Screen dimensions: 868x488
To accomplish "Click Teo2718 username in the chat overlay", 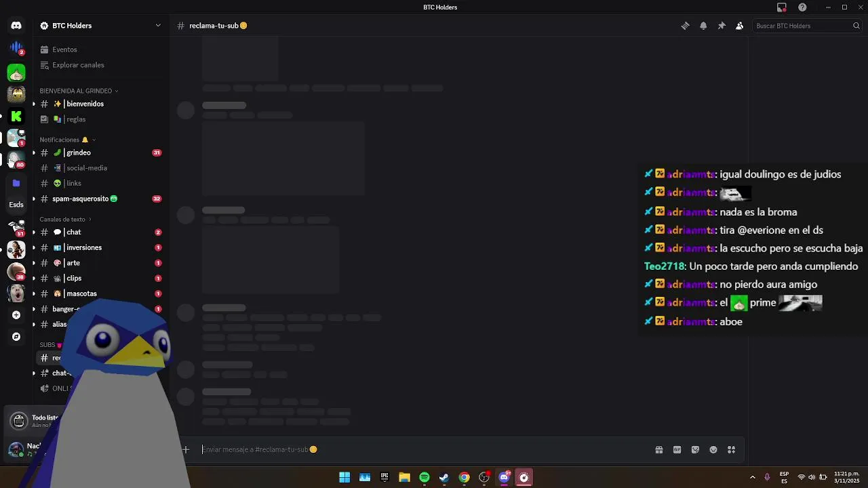I will 665,266.
